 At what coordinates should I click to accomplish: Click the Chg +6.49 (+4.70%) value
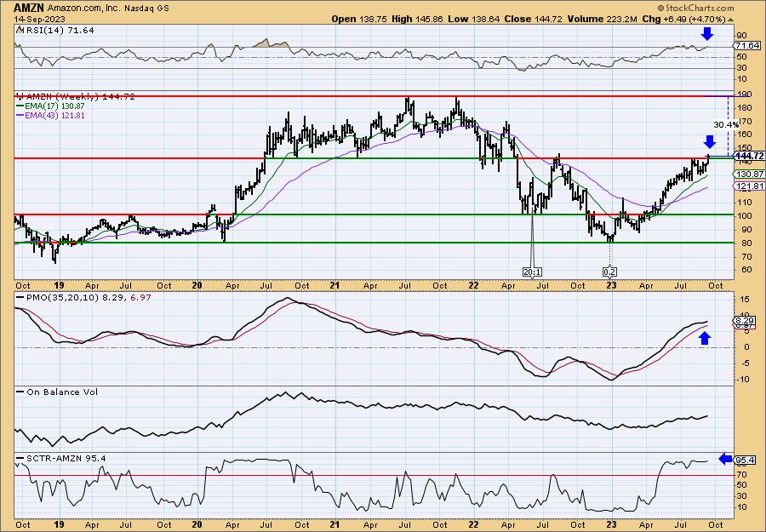click(683, 19)
